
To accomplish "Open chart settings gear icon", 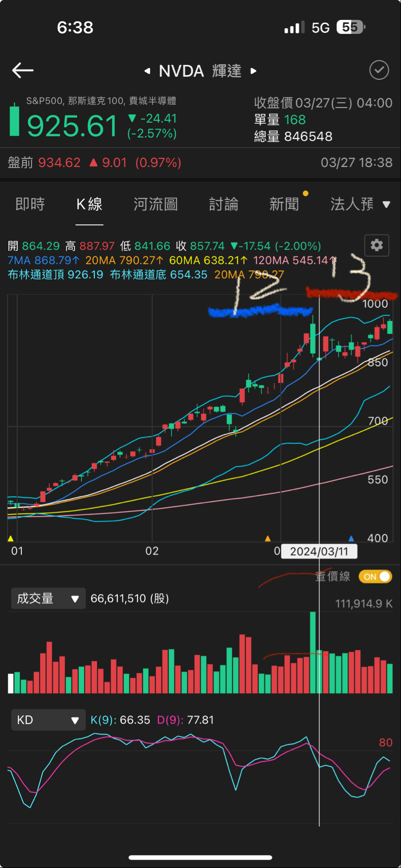I will (377, 246).
